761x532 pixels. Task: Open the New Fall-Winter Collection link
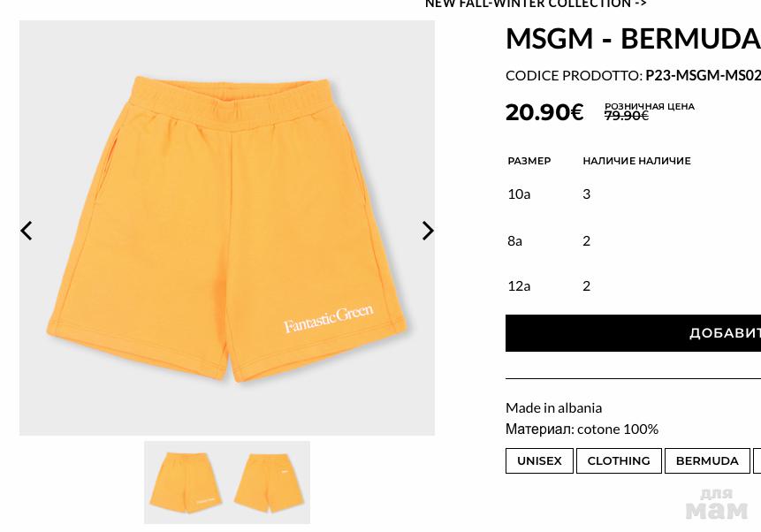tap(536, 4)
